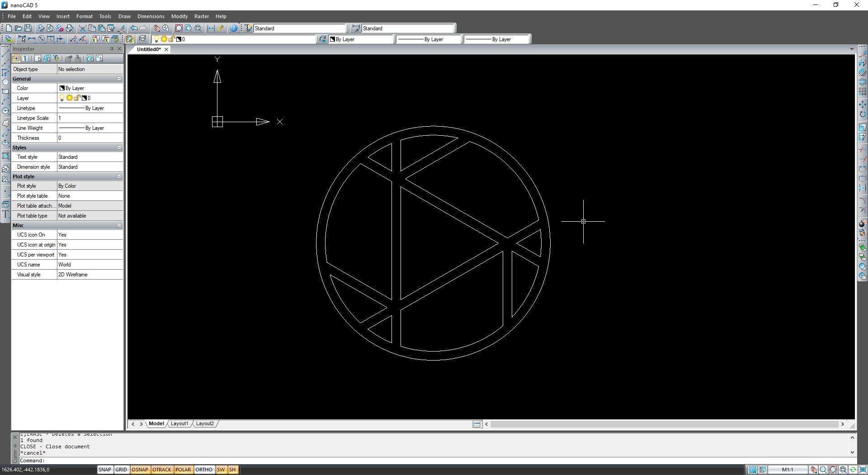The width and height of the screenshot is (868, 475).
Task: Click the Explode bomb icon
Action: [x=863, y=223]
